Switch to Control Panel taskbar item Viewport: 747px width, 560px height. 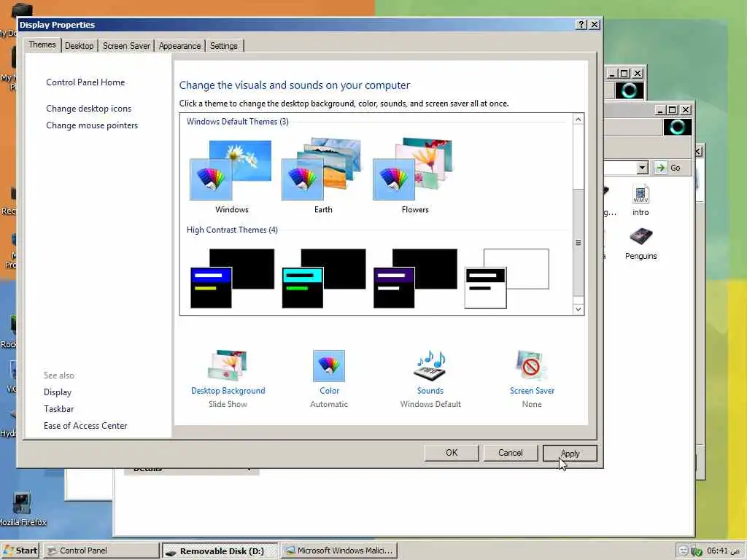(x=101, y=551)
